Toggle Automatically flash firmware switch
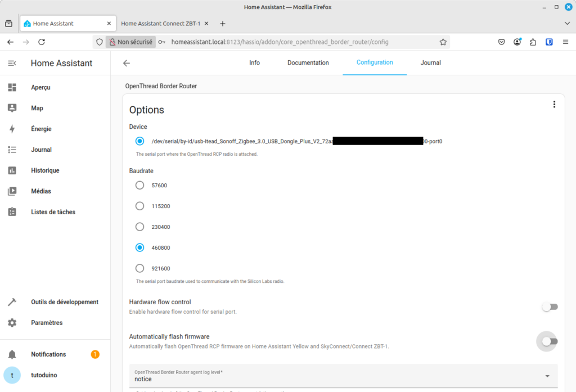This screenshot has height=392, width=576. [550, 341]
